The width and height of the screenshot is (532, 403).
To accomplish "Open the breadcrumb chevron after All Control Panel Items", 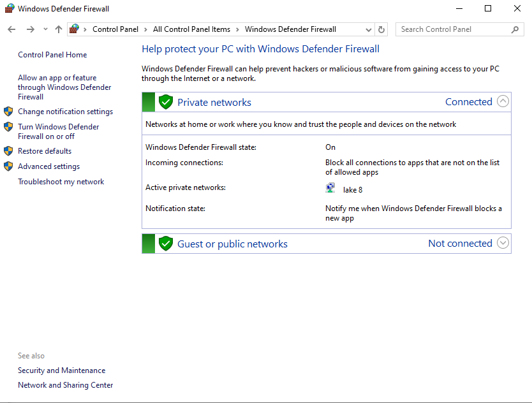I will tap(237, 29).
